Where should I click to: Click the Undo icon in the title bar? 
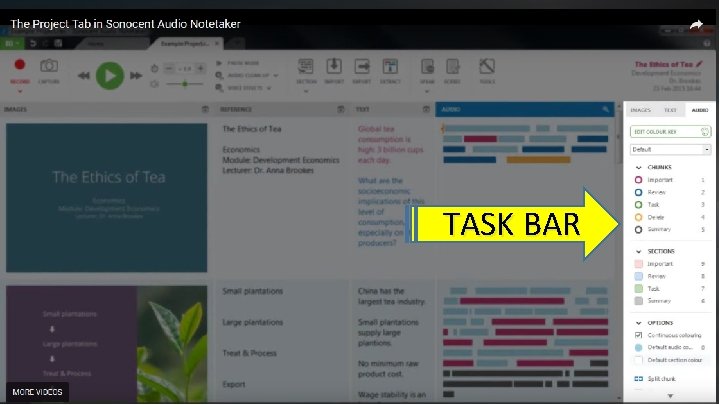click(x=33, y=43)
